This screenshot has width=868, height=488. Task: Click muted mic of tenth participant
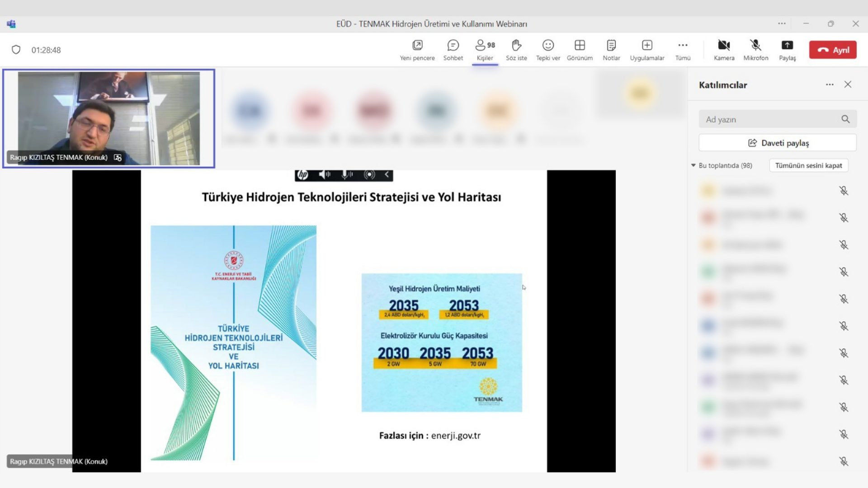click(844, 435)
